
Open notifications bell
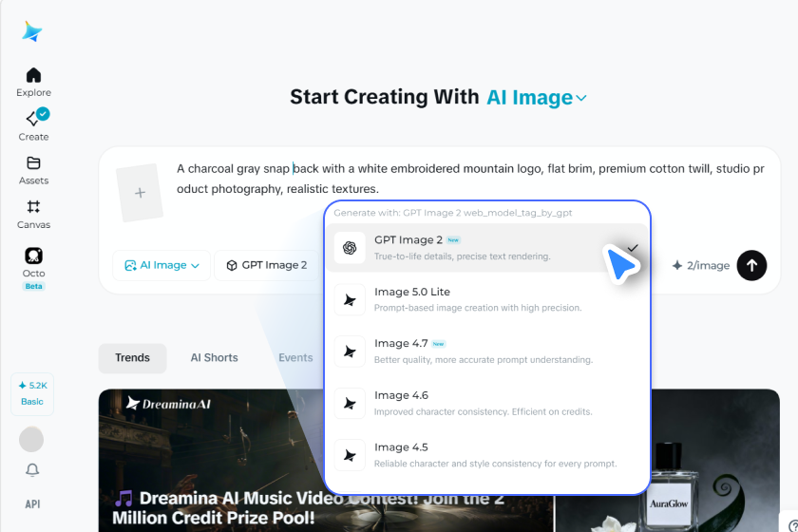tap(32, 469)
